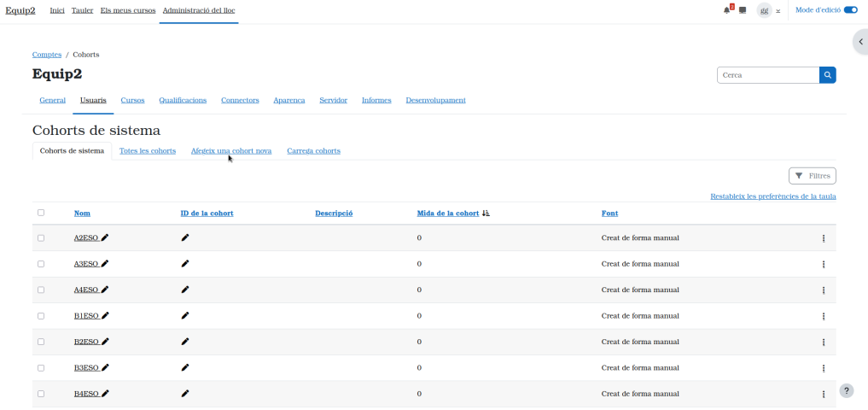The height and width of the screenshot is (410, 868).
Task: Click the sort order icon beside Mida de la cohort
Action: click(486, 214)
